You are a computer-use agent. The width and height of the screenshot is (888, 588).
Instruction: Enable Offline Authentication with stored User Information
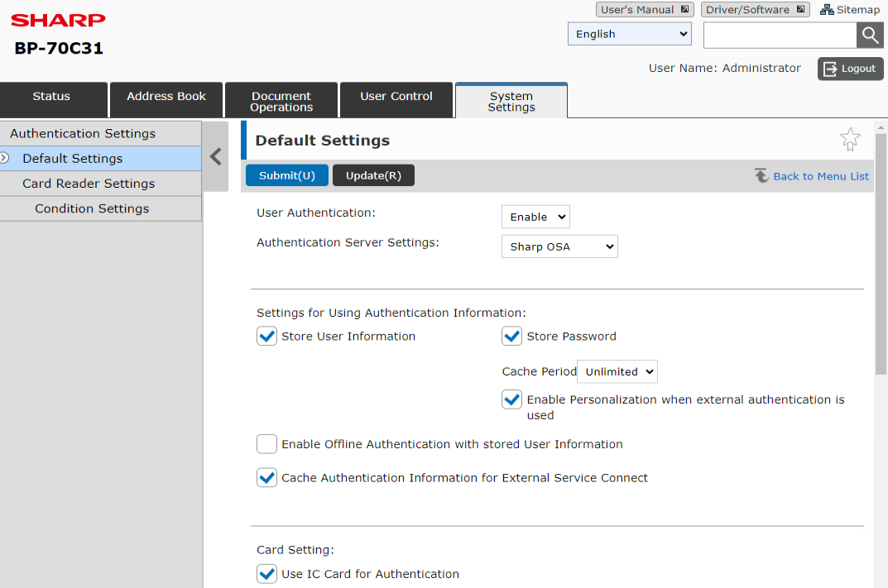tap(266, 444)
